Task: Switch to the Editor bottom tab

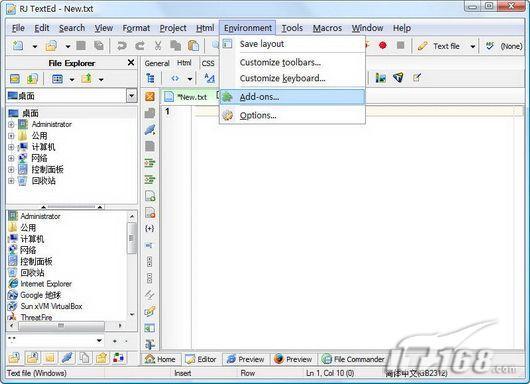Action: 201,359
